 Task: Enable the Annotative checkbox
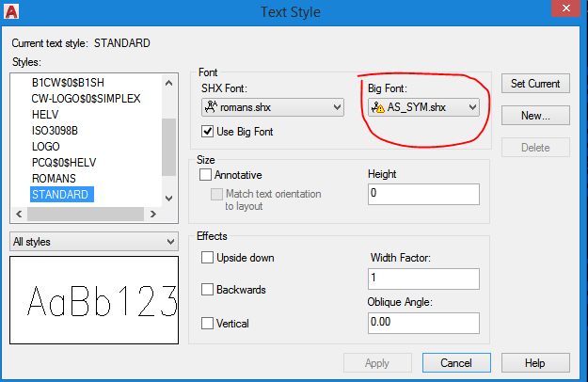coord(206,175)
